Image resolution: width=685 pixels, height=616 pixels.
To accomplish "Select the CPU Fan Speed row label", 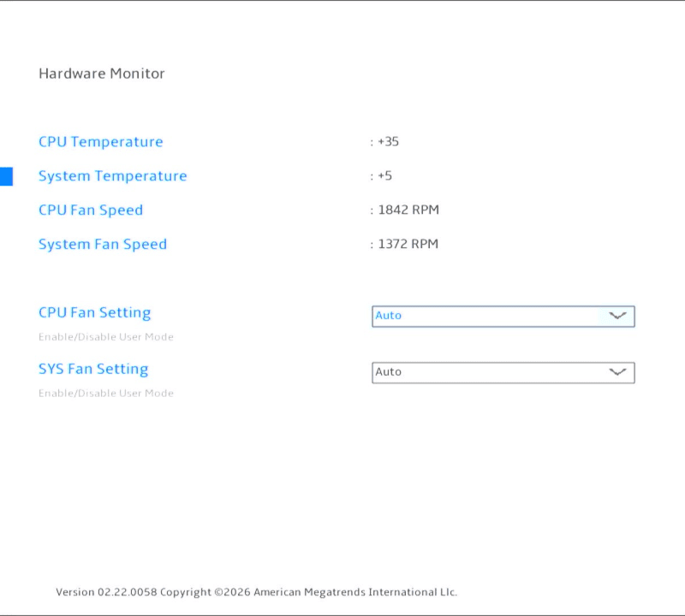I will pyautogui.click(x=91, y=210).
